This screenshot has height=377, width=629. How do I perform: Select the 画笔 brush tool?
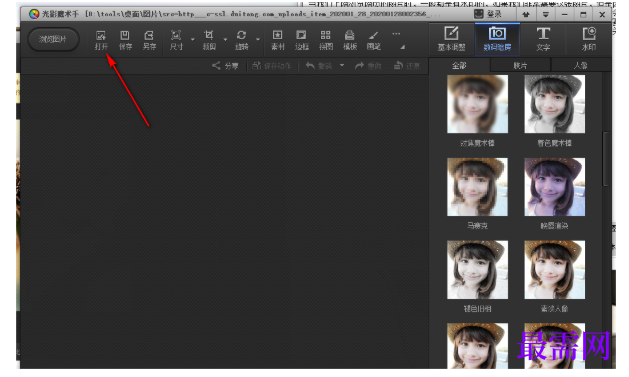pyautogui.click(x=373, y=40)
